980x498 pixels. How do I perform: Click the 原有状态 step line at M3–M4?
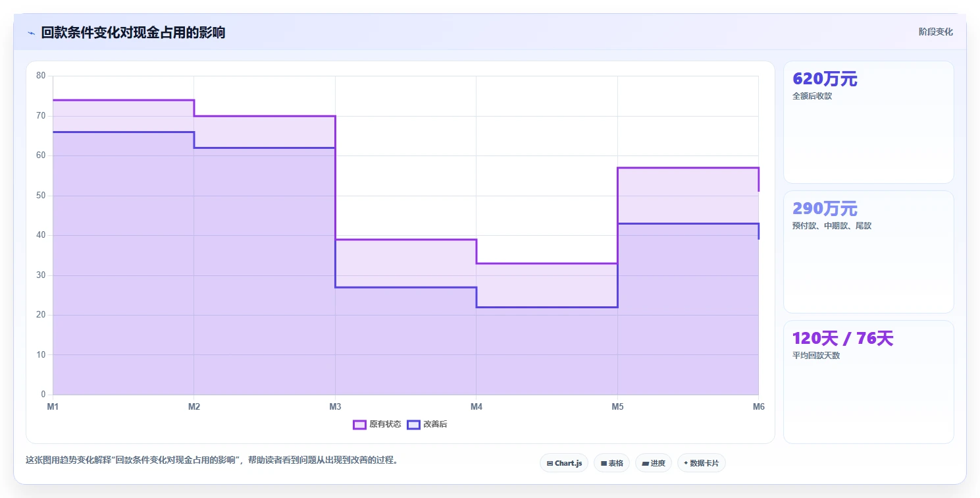coord(405,240)
